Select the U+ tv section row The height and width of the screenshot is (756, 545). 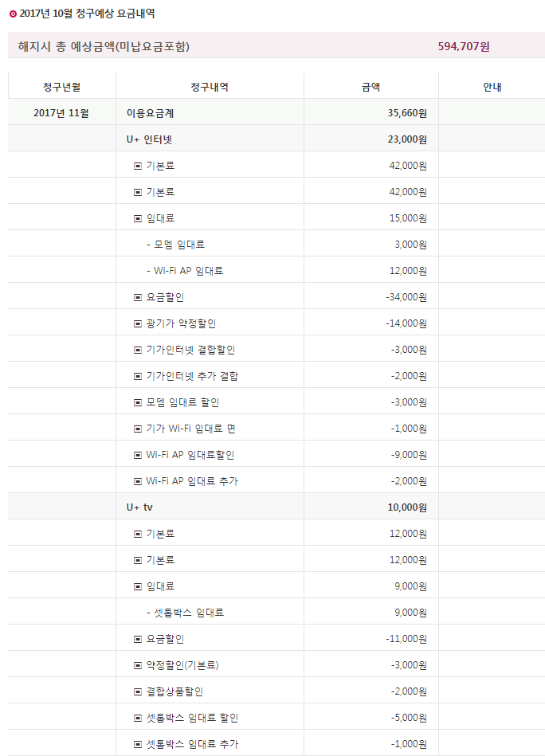pos(139,507)
